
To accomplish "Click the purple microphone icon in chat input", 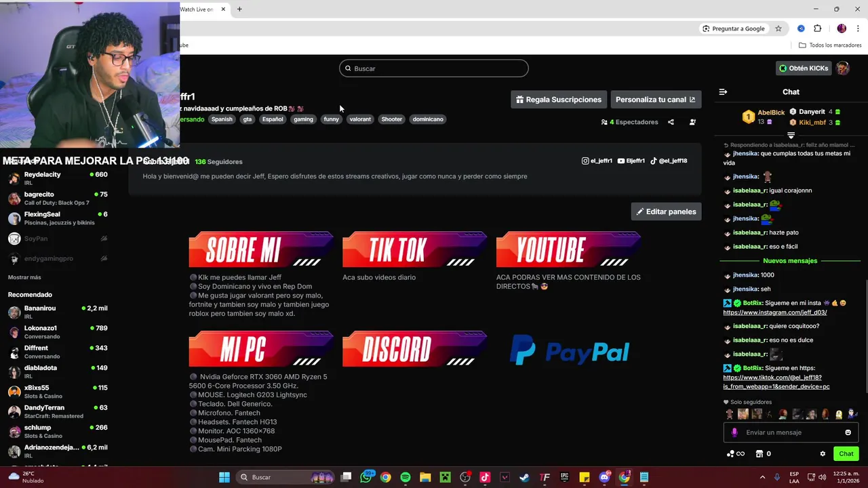I will coord(734,432).
